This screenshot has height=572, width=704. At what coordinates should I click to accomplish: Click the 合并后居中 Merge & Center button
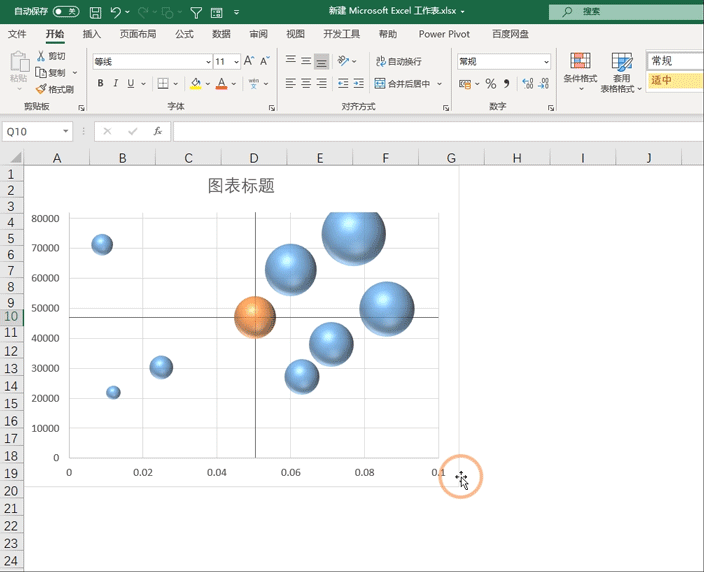408,84
